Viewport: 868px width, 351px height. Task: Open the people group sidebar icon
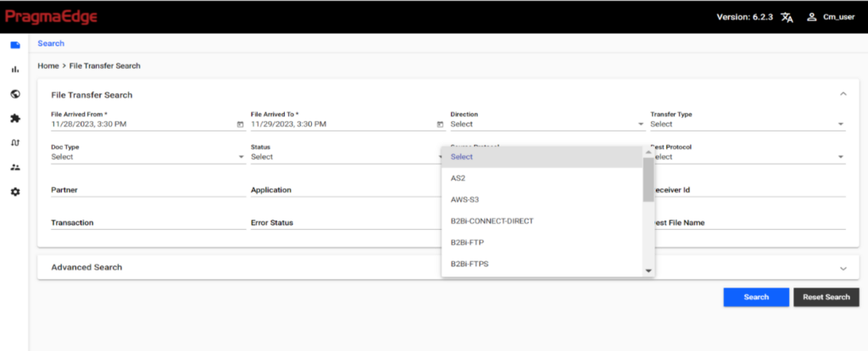click(x=14, y=168)
